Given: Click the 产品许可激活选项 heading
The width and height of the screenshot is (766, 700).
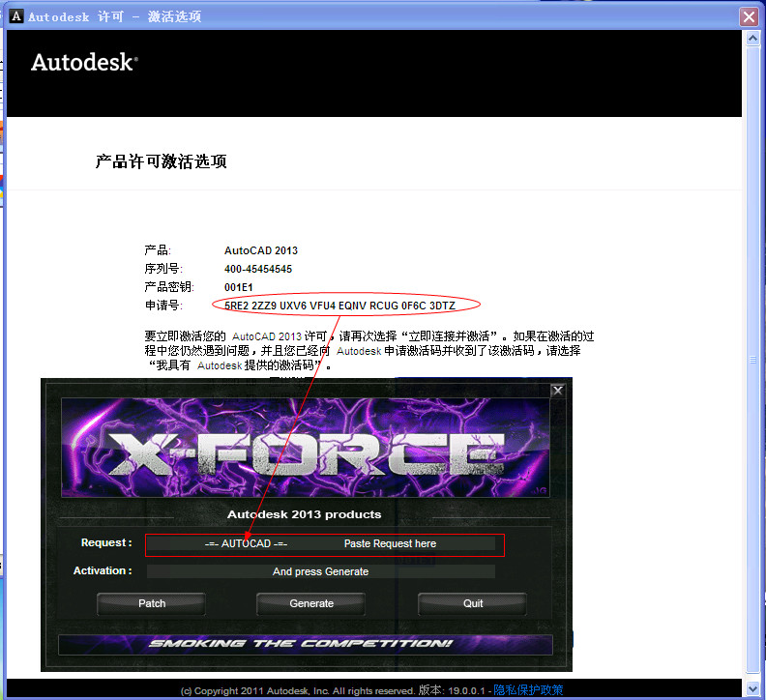Looking at the screenshot, I should (x=161, y=161).
